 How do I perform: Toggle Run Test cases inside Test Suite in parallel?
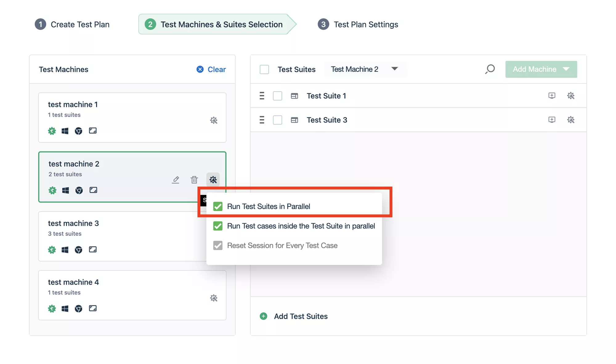coord(218,226)
